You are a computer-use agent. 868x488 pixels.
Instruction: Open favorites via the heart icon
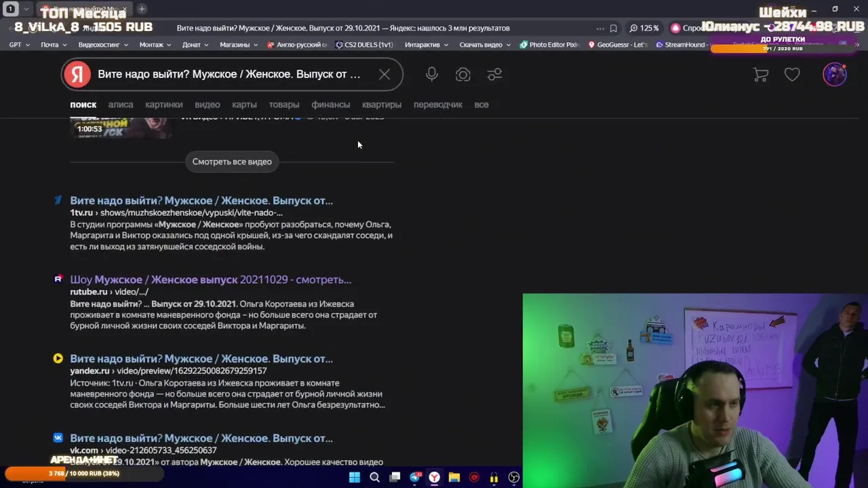pyautogui.click(x=792, y=75)
